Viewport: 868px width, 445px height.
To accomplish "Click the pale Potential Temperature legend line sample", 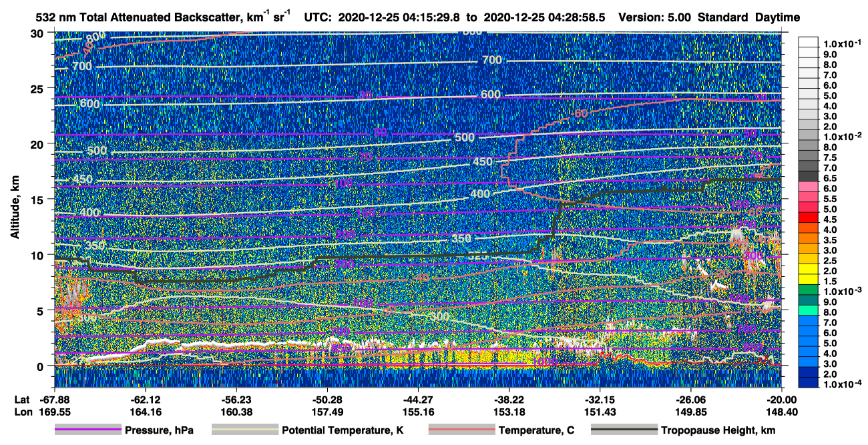I will click(x=245, y=430).
